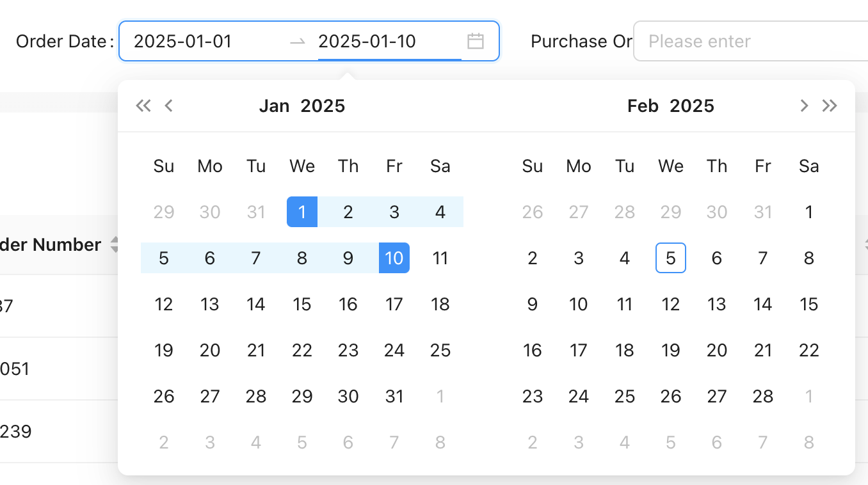Open the Jan month selector in header
The image size is (868, 485).
[274, 106]
